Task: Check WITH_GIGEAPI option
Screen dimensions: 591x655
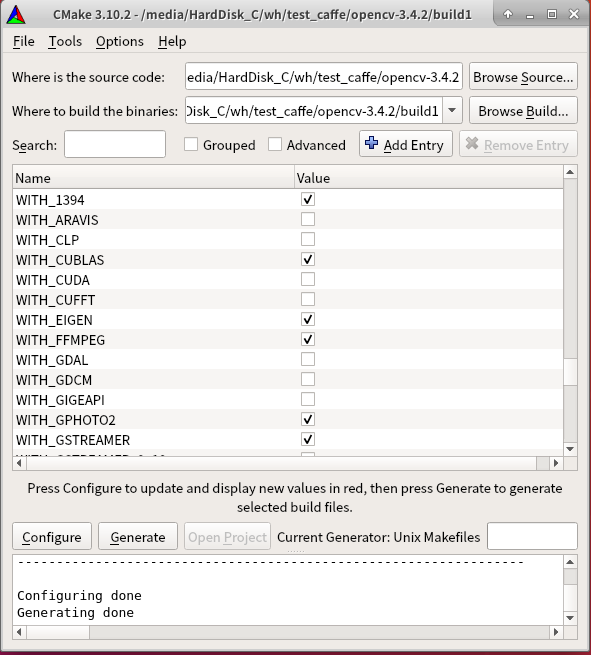Action: pyautogui.click(x=308, y=399)
